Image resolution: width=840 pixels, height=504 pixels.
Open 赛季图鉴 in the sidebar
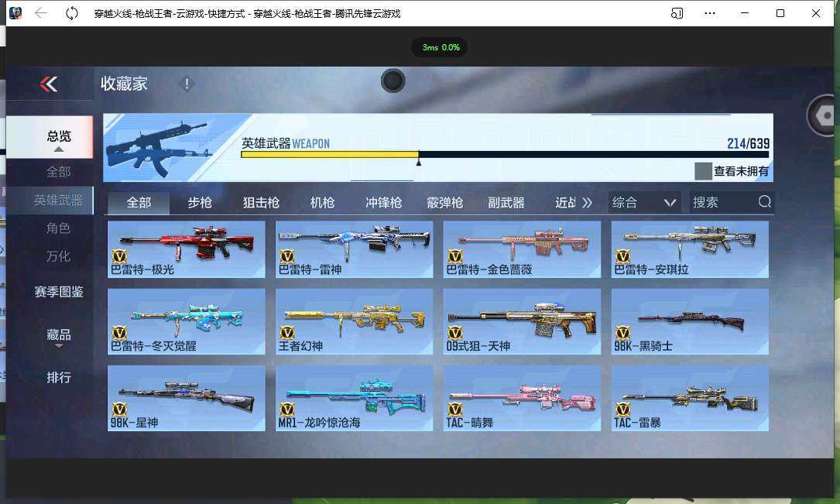[x=59, y=292]
